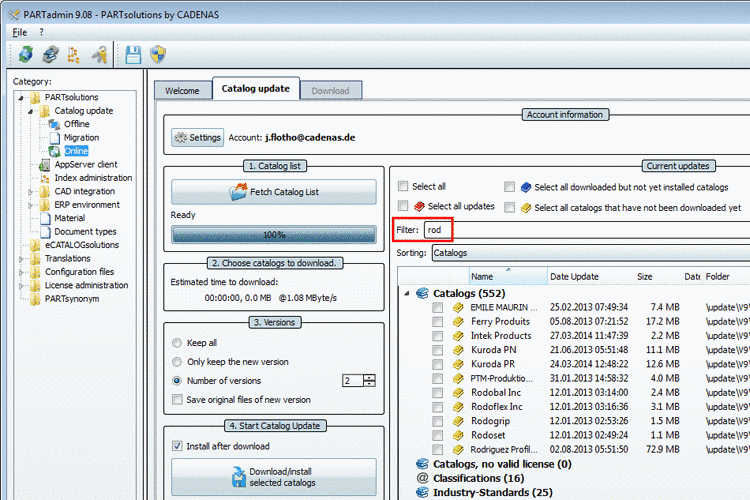This screenshot has height=500, width=750.
Task: Click the Settings button
Action: 198,138
